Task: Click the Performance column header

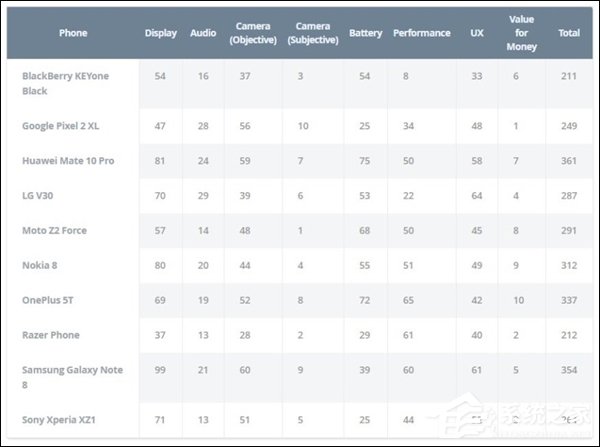Action: point(422,33)
